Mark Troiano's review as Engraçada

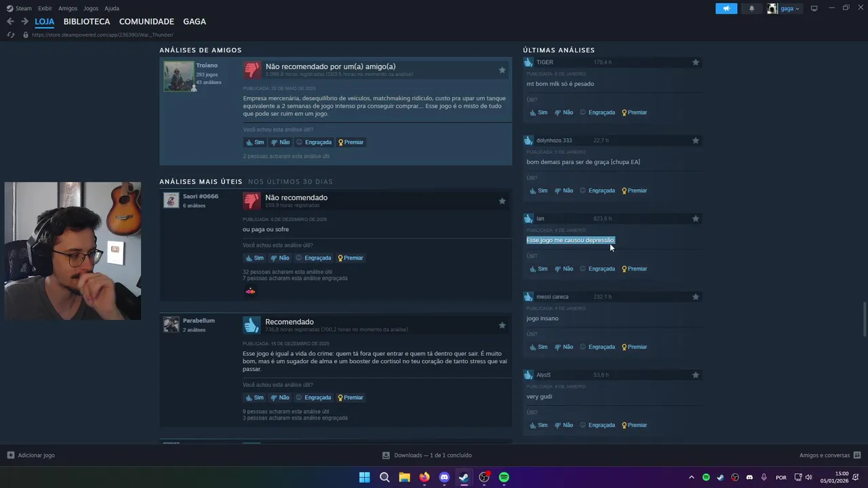tap(314, 142)
